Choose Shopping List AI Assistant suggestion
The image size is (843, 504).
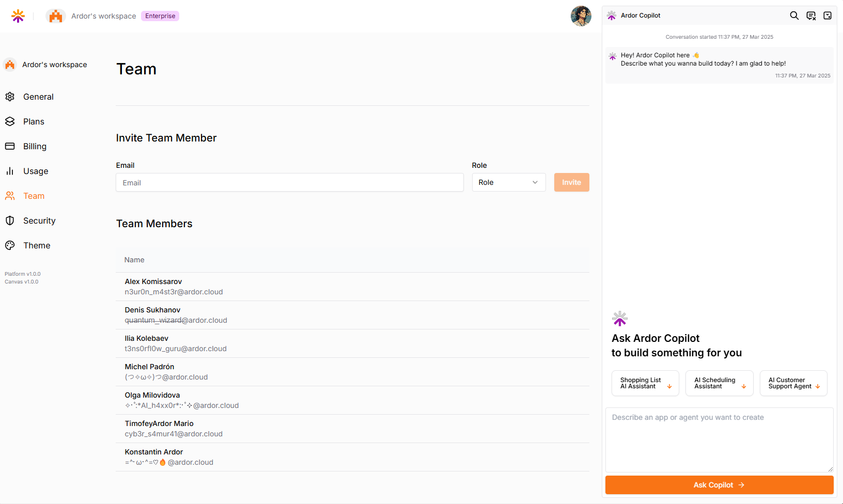[x=645, y=383]
